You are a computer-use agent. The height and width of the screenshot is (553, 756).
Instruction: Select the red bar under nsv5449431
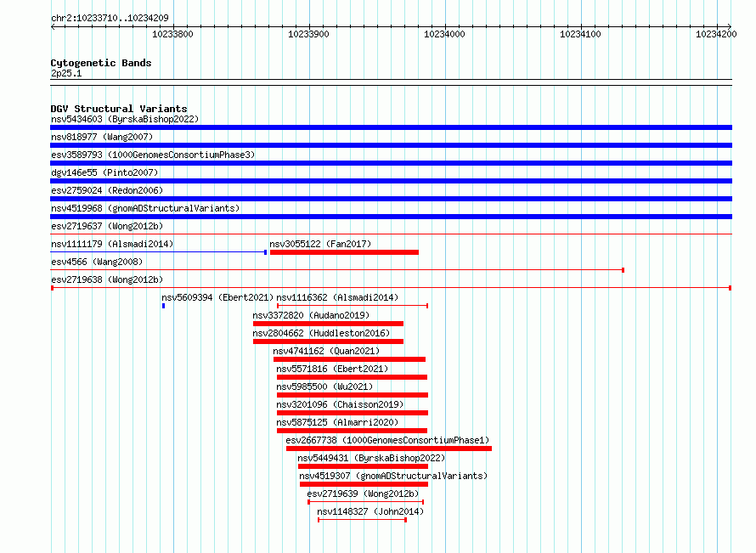click(x=363, y=466)
